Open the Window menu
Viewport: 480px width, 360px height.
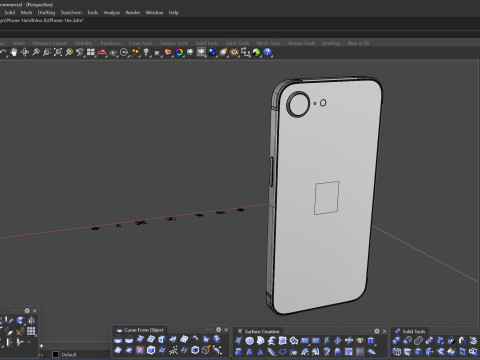tap(154, 13)
